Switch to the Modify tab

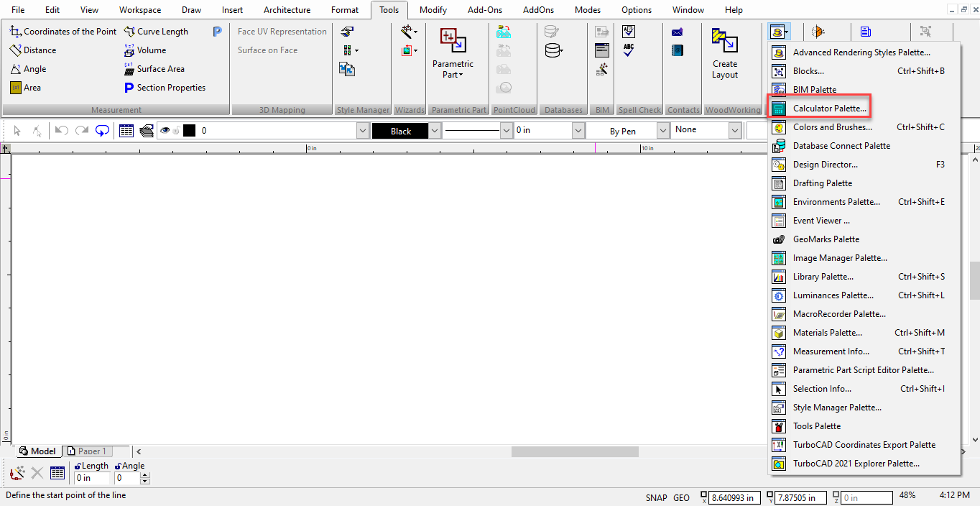coord(433,10)
